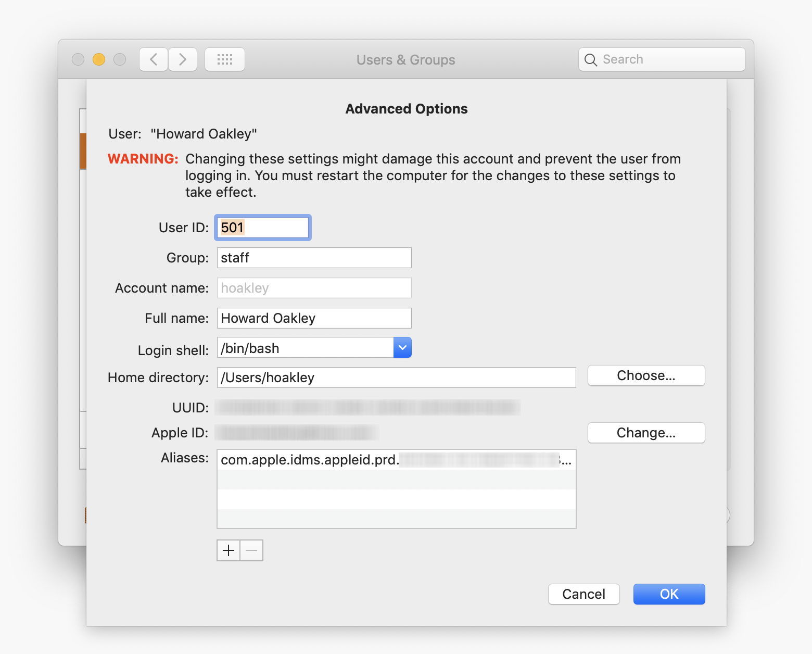
Task: Click the Choose... home directory button
Action: pyautogui.click(x=646, y=375)
